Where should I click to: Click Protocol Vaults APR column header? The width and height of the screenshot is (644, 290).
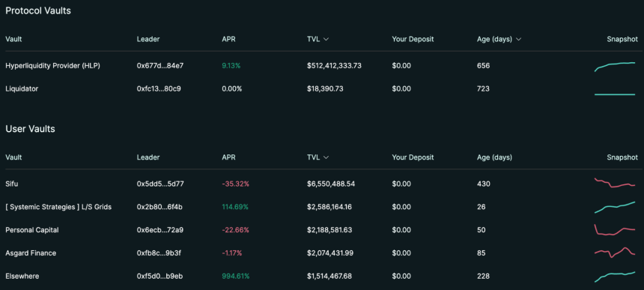coord(228,40)
